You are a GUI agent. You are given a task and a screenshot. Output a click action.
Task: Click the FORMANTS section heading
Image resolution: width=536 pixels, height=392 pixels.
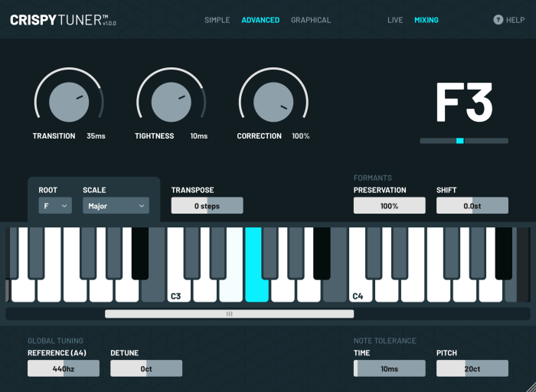[373, 178]
